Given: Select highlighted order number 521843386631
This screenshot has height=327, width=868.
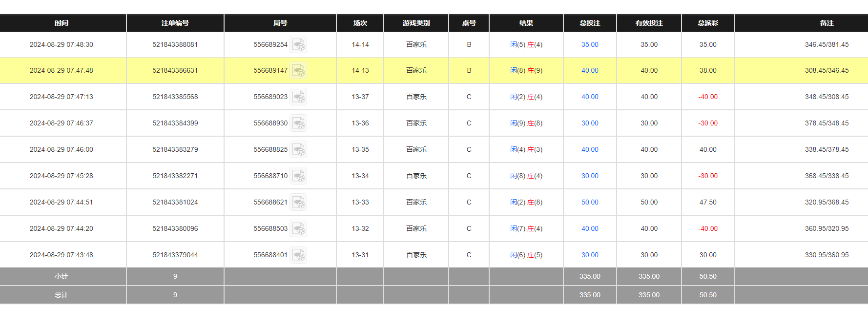Looking at the screenshot, I should tap(175, 70).
